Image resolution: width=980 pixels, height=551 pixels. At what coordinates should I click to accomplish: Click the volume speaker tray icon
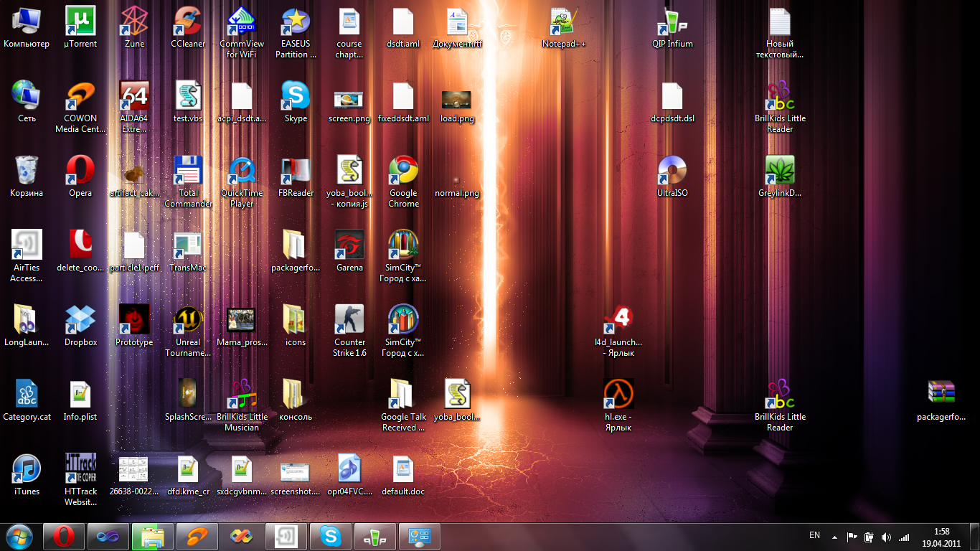coord(886,537)
